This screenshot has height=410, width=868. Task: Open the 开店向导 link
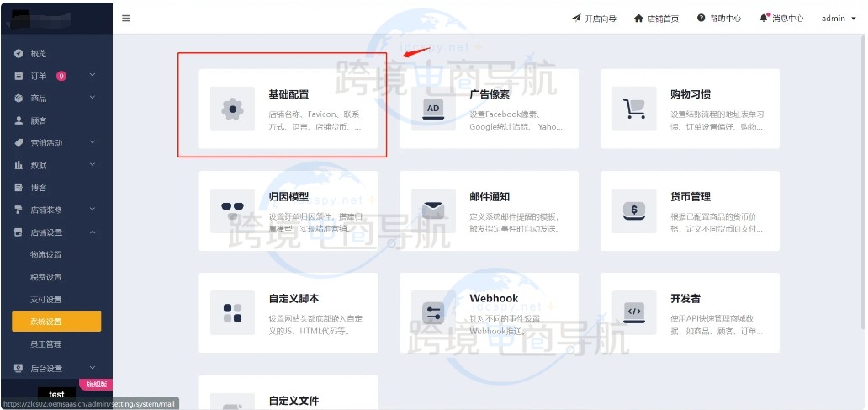[601, 19]
